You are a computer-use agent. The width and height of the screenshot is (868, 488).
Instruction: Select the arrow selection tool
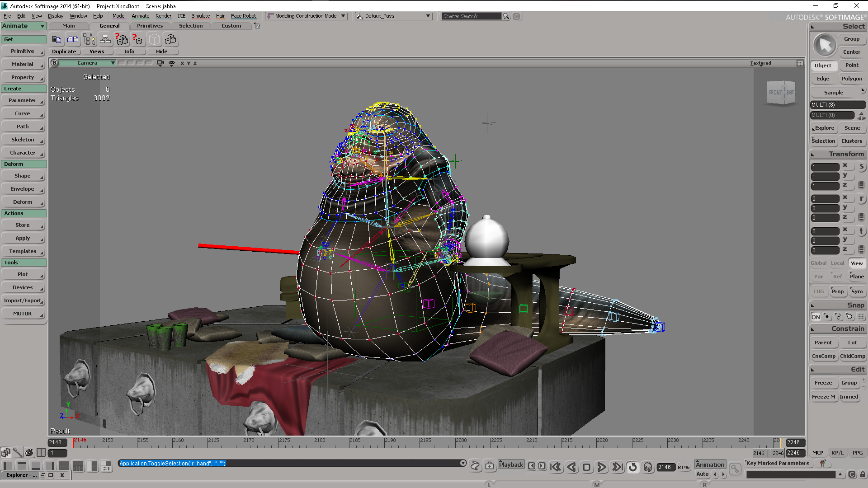[825, 45]
